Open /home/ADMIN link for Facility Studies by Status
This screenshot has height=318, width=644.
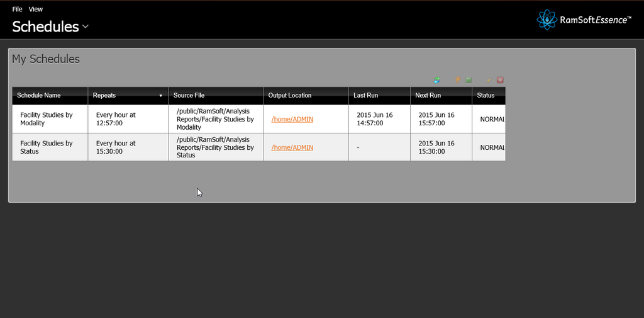coord(292,147)
